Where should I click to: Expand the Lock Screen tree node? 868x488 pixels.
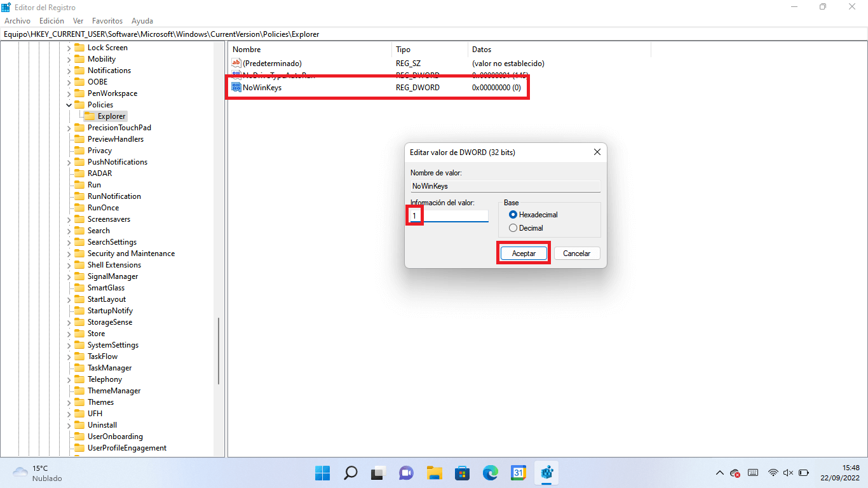[69, 48]
